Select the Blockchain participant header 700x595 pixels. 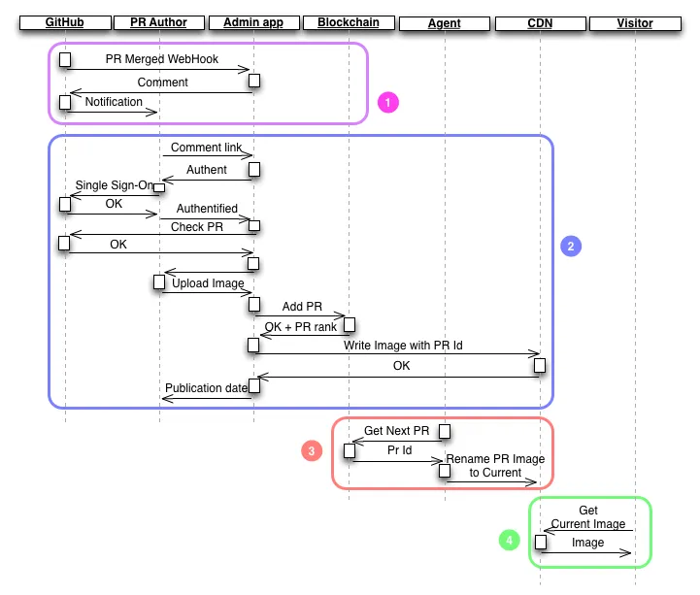(349, 22)
